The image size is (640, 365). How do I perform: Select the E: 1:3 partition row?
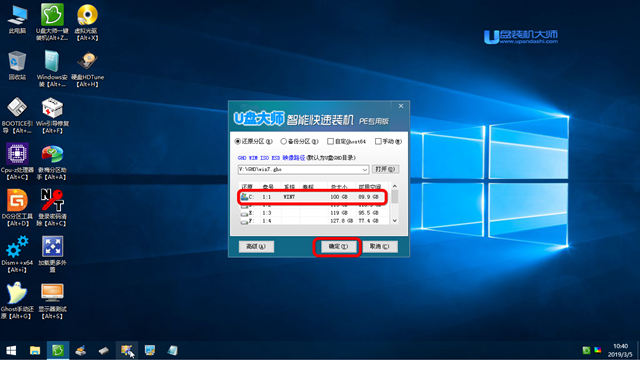pos(314,213)
